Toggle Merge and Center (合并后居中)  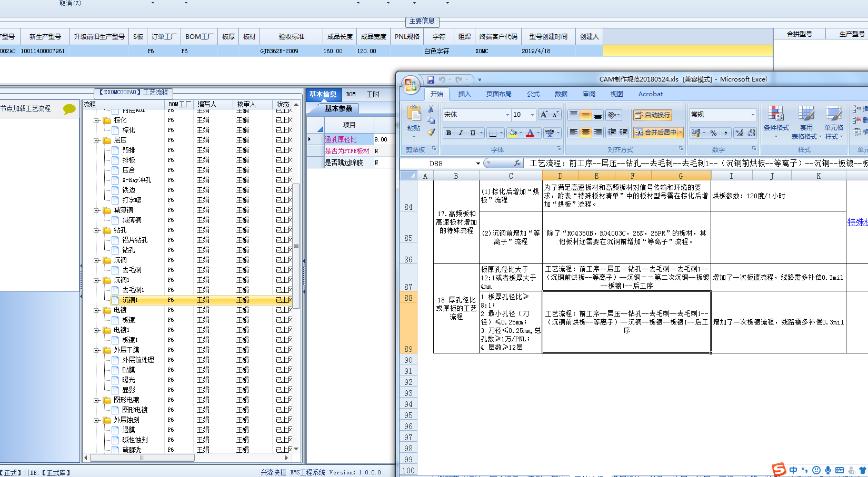[x=655, y=133]
